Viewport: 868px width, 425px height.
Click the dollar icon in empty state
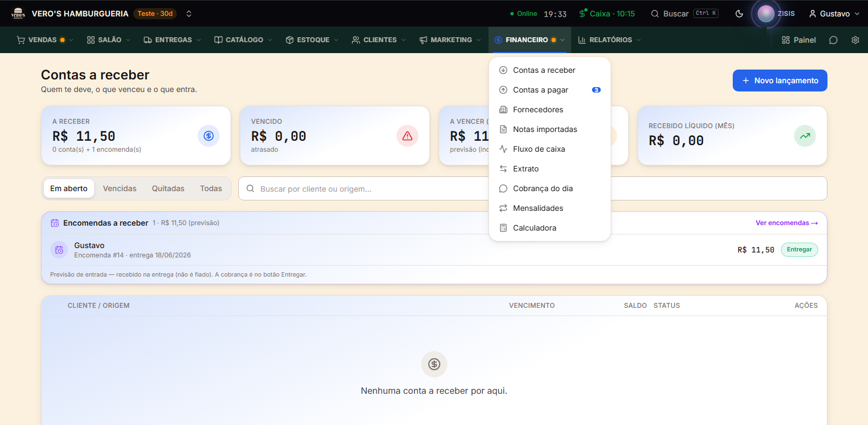434,364
